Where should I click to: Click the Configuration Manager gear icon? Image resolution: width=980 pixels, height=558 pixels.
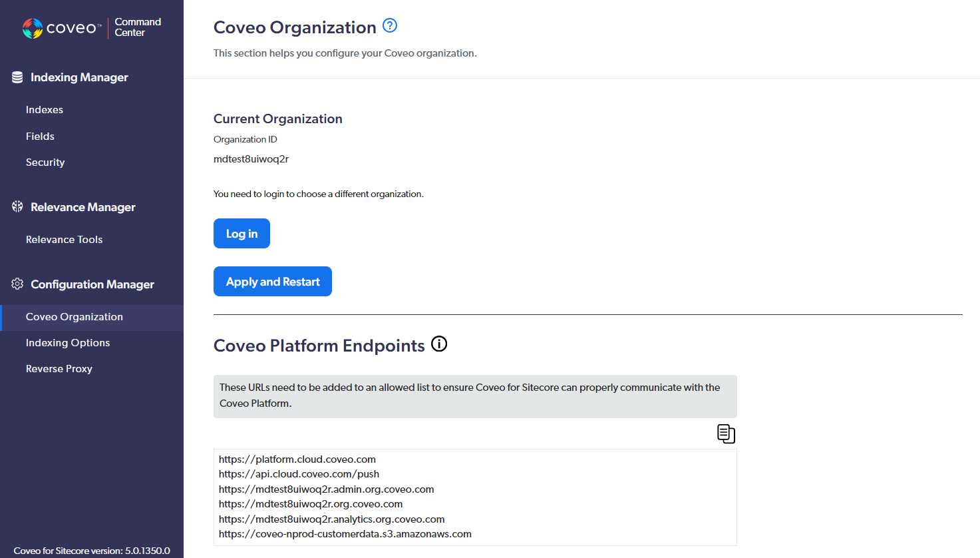click(17, 284)
